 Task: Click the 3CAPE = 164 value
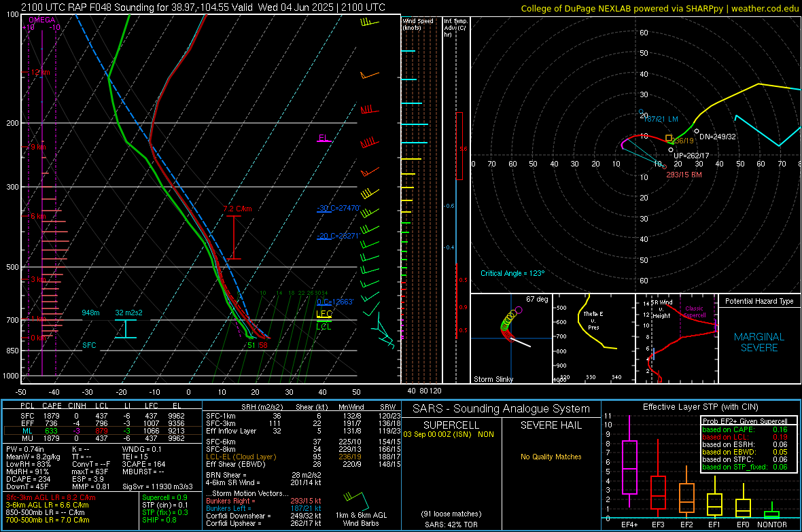(143, 464)
